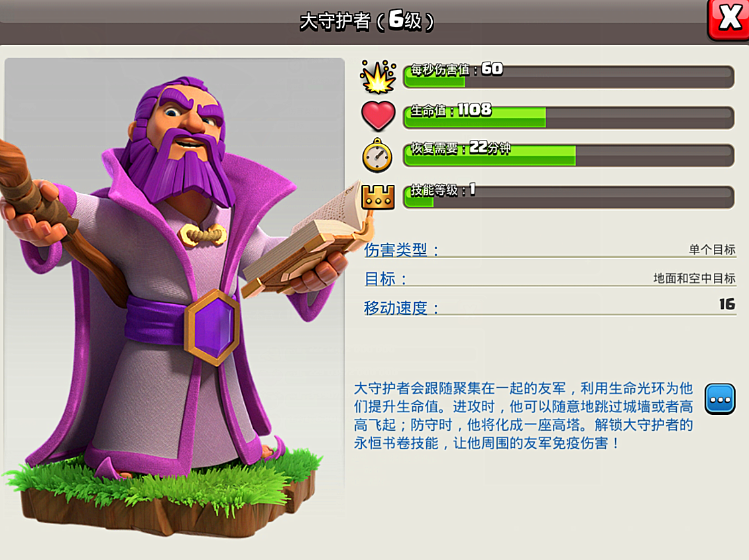749x560 pixels.
Task: Select the 移动速度 movement speed row
Action: click(x=549, y=306)
